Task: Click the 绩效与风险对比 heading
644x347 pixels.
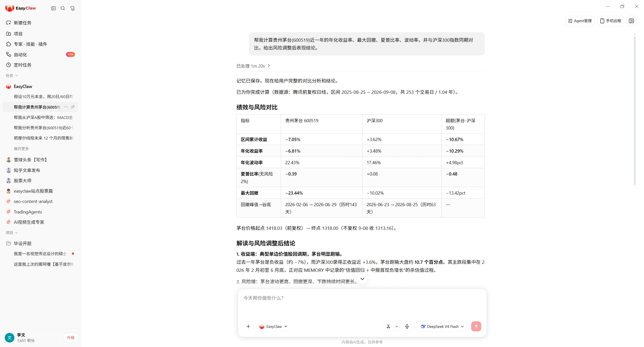Action: click(x=257, y=107)
